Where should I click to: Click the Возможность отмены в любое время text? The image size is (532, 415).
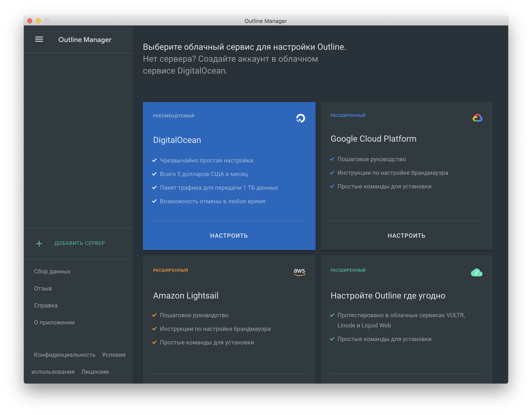point(212,201)
